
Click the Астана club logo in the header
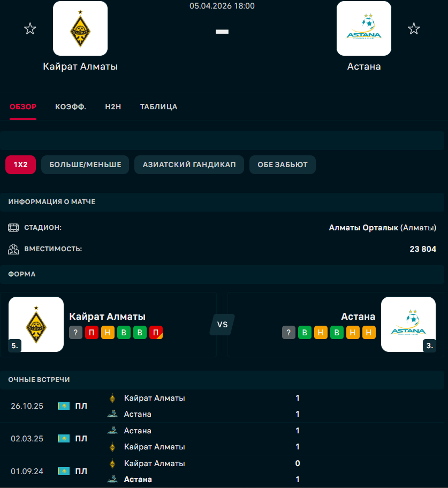point(364,29)
